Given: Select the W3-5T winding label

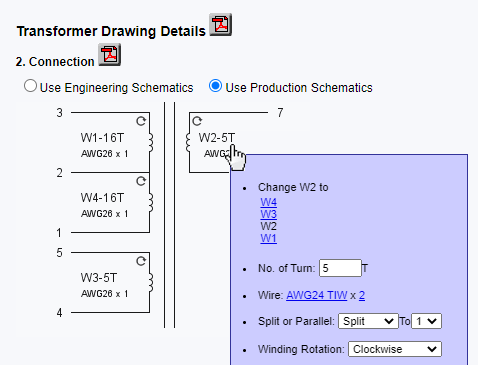Looking at the screenshot, I should coord(99,278).
